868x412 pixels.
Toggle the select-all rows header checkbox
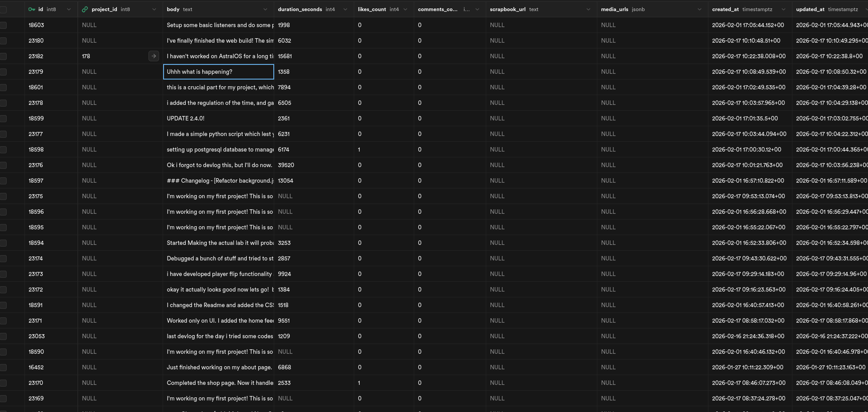coord(4,9)
